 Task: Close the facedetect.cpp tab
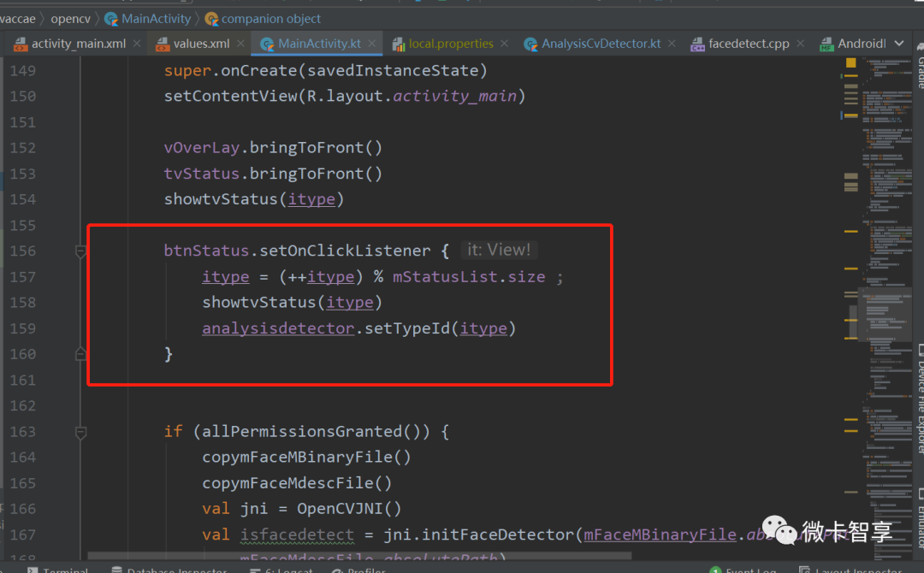coord(800,44)
